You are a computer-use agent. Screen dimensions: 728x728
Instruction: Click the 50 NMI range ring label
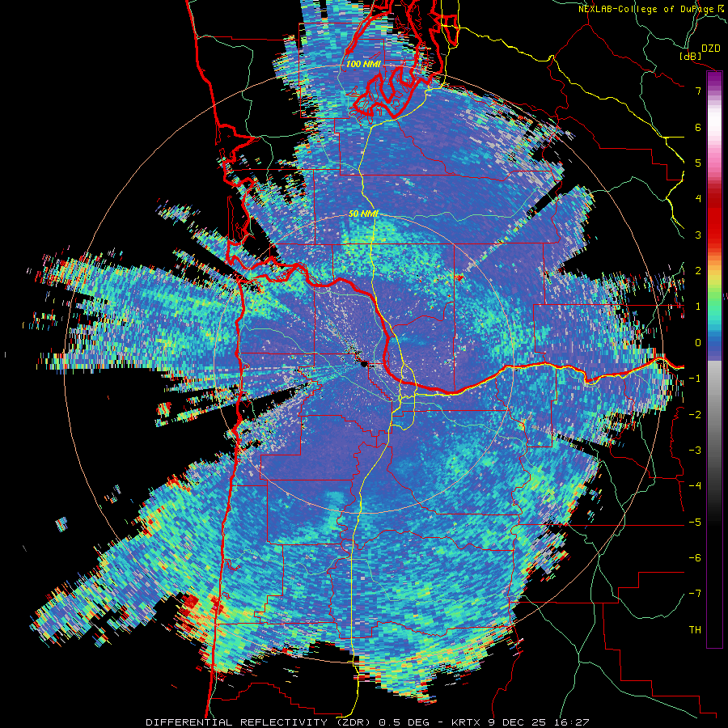pos(363,214)
